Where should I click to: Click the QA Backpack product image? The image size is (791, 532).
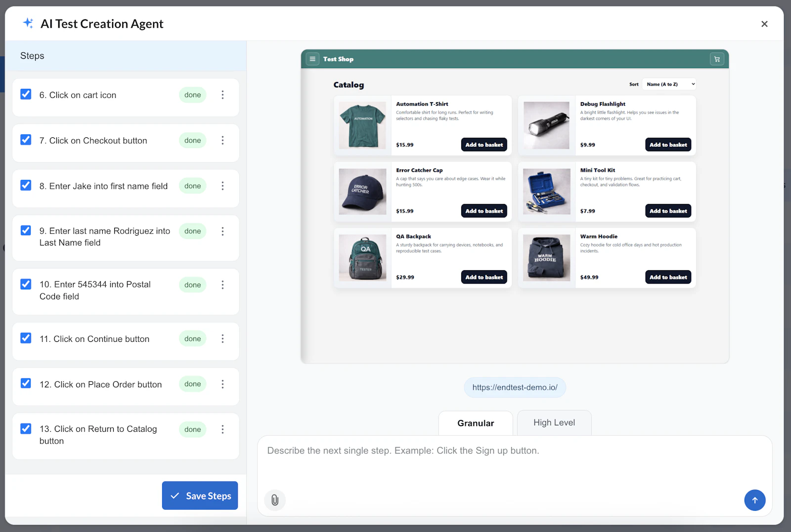362,258
